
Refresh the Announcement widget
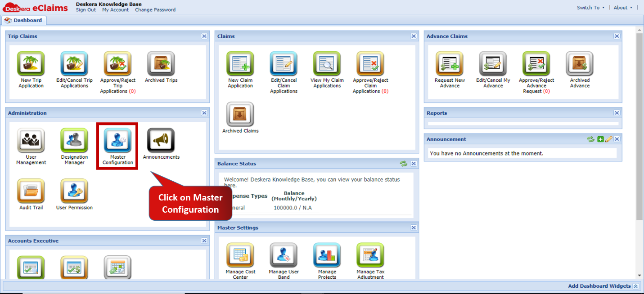[x=591, y=139]
